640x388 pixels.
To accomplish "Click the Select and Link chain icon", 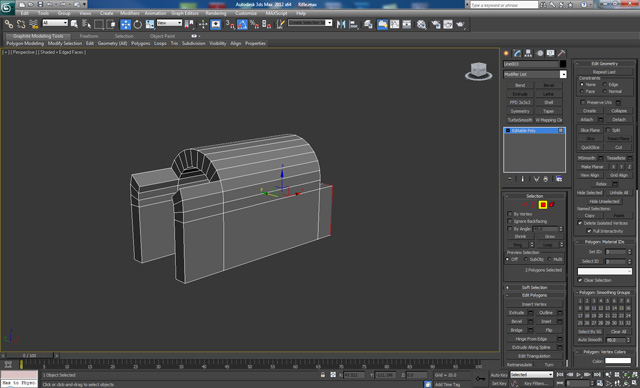I will coord(8,24).
